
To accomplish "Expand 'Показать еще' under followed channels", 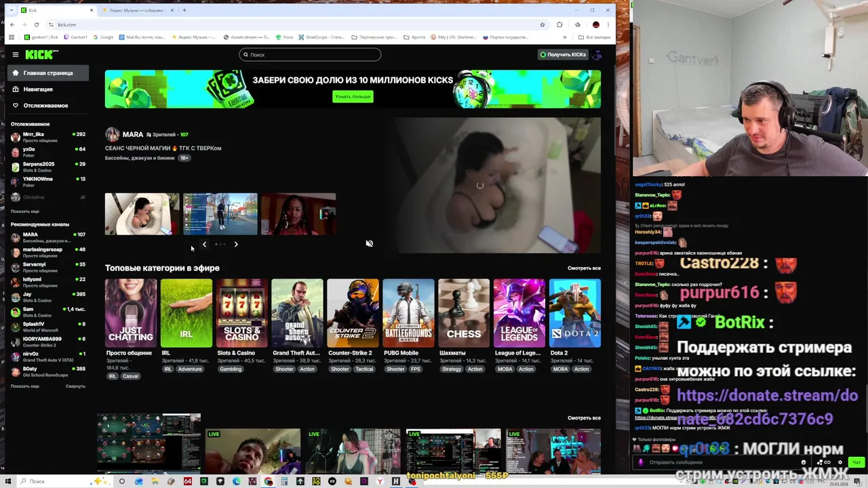I will tap(25, 211).
